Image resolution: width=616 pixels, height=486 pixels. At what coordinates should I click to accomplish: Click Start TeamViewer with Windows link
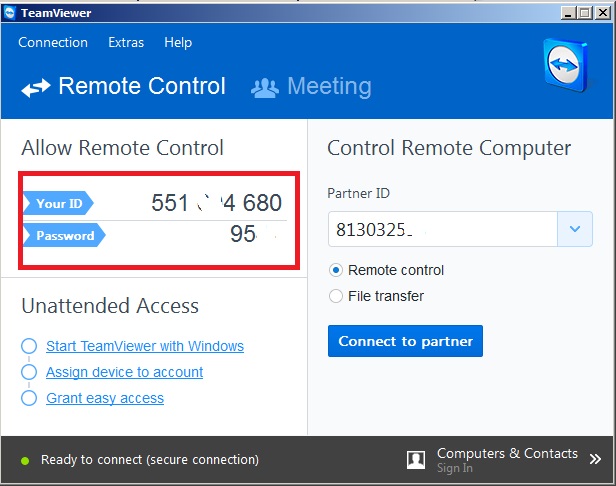tap(145, 346)
